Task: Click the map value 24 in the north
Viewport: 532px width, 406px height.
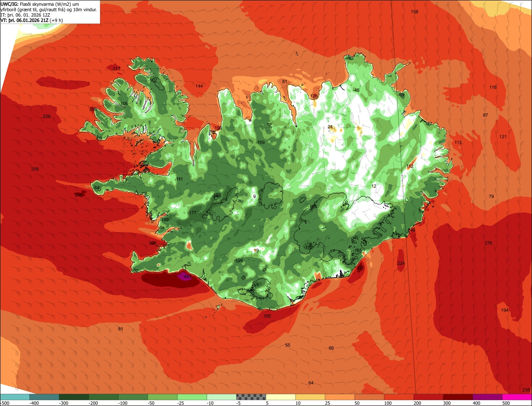Action: 330,127
